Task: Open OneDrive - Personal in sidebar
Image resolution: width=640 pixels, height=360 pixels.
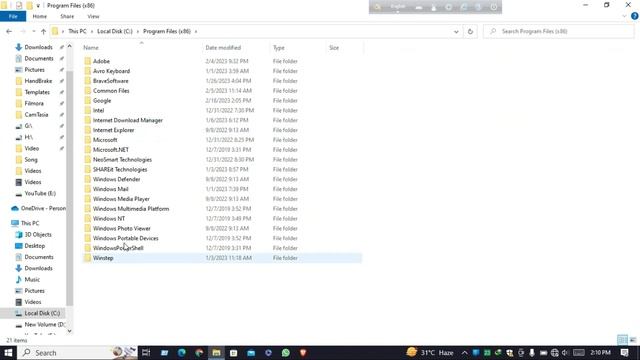Action: 43,208
